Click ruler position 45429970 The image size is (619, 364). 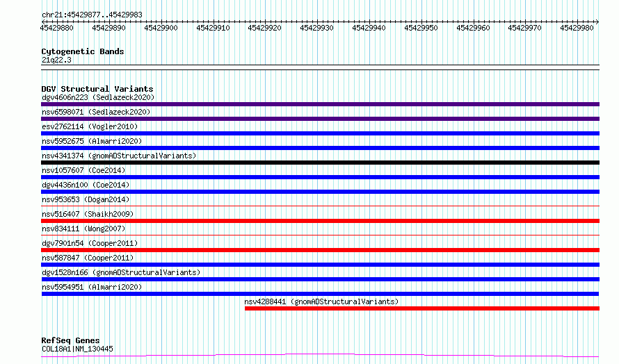(525, 28)
